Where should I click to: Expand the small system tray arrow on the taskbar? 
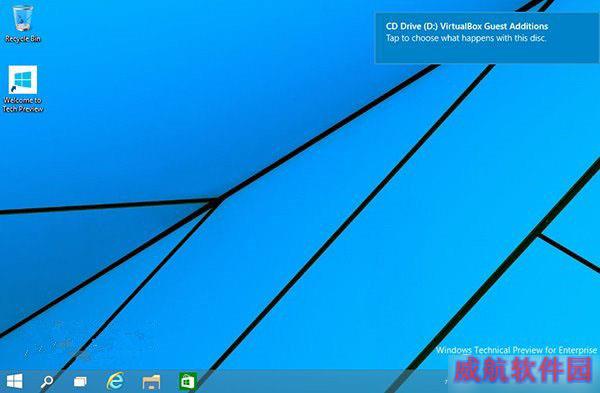446,381
